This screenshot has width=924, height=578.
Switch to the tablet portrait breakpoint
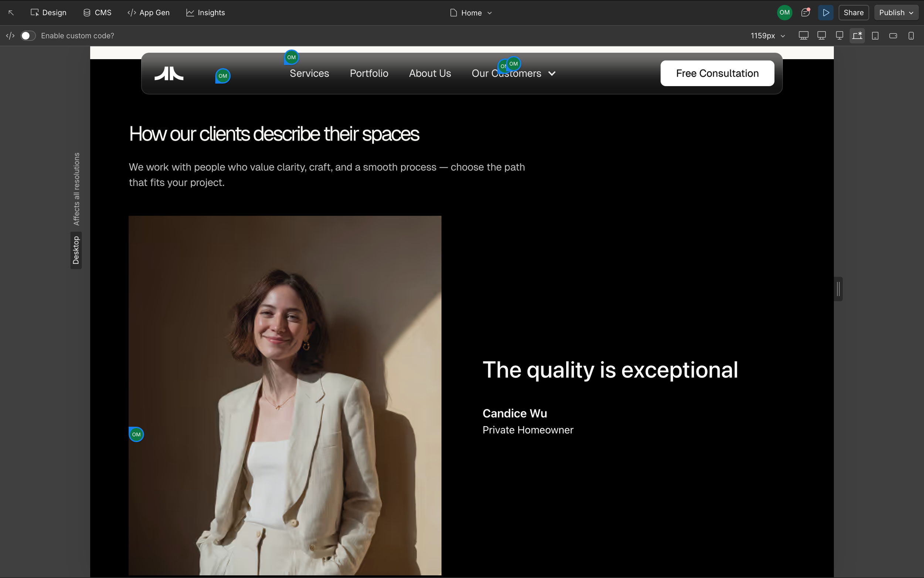875,36
